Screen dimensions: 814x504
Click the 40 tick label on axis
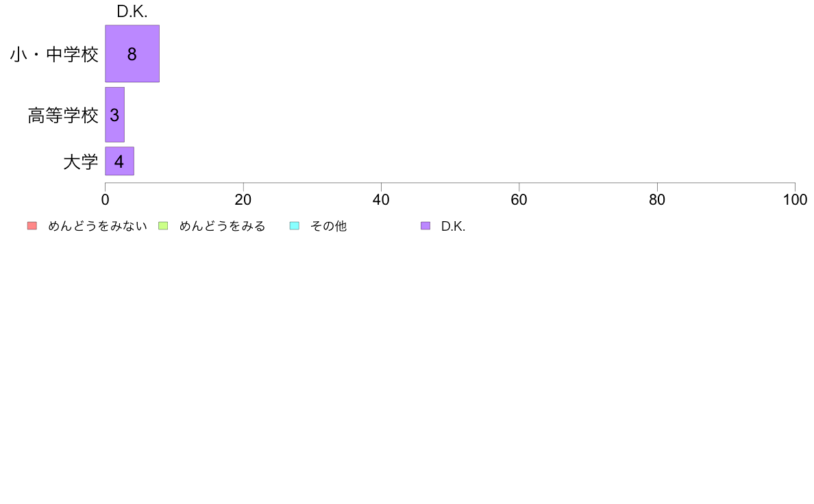point(381,200)
